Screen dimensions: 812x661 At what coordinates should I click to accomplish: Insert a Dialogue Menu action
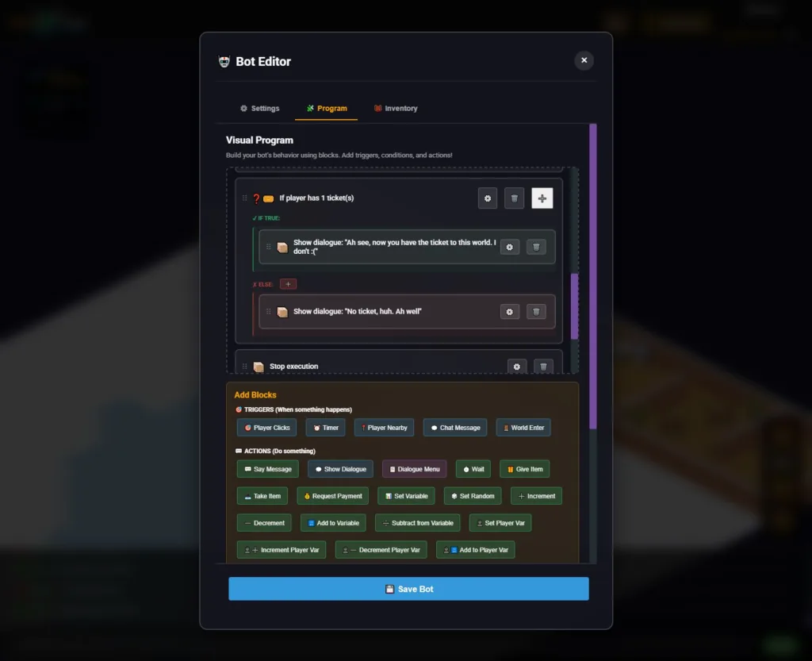[414, 469]
